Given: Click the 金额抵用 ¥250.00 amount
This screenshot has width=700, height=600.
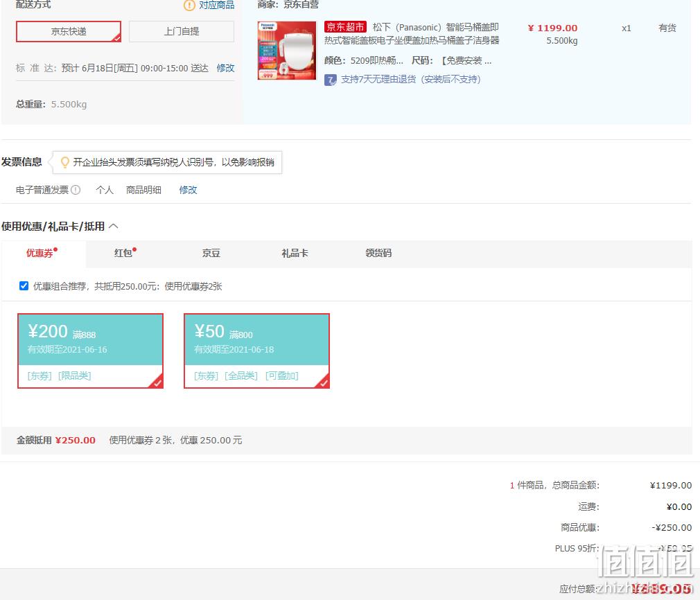Looking at the screenshot, I should click(x=75, y=440).
